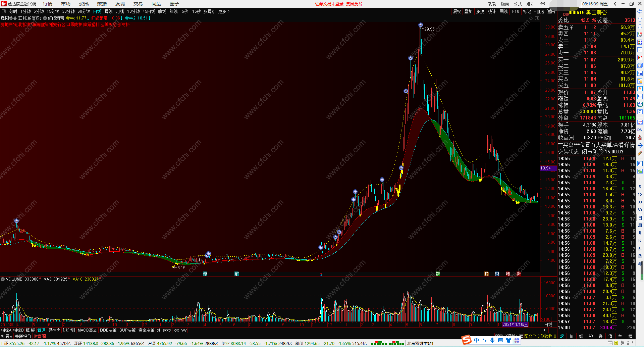
Task: Toggle 值 value tab at bottom right
Action: click(610, 336)
